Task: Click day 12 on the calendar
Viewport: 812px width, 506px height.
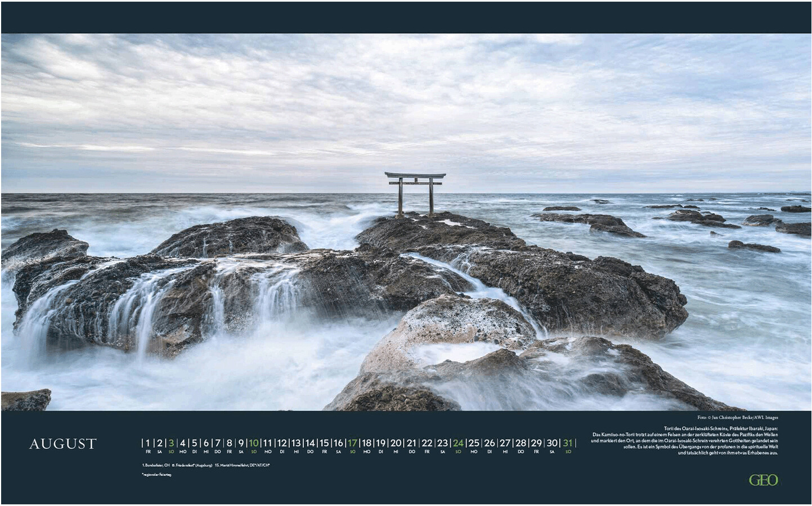Action: 282,443
